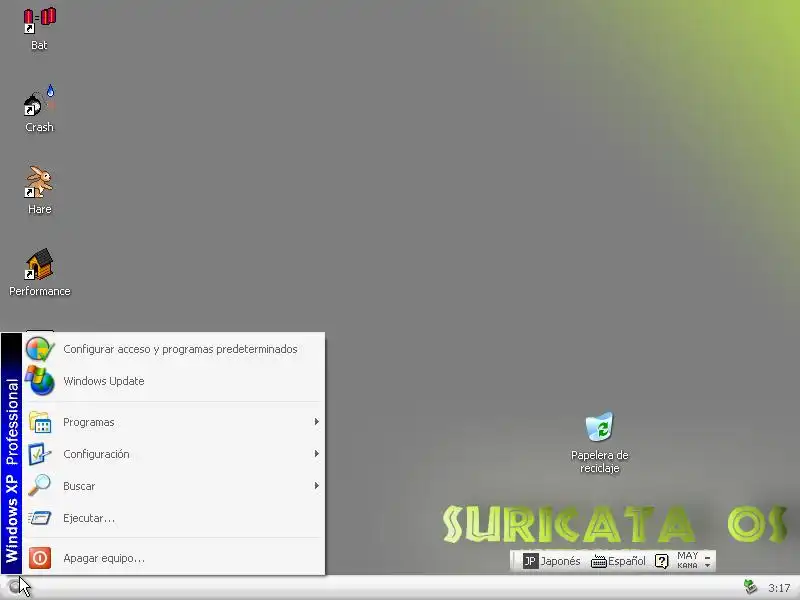The height and width of the screenshot is (600, 800).
Task: Choose Apagar equipo... to shut down
Action: (x=173, y=558)
